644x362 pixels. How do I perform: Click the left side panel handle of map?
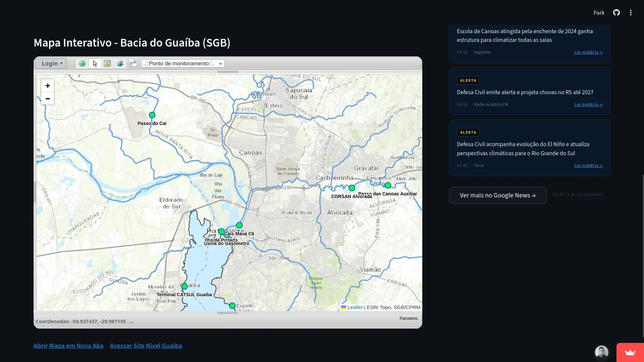pyautogui.click(x=35, y=192)
